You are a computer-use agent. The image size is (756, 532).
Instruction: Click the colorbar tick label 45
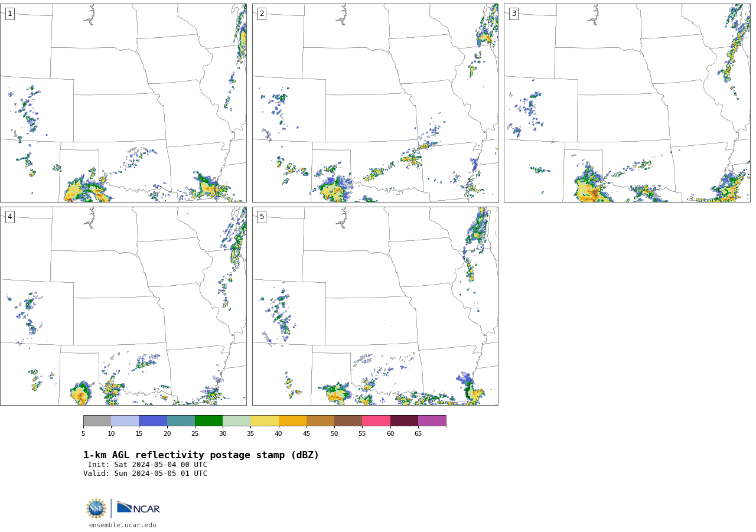307,434
